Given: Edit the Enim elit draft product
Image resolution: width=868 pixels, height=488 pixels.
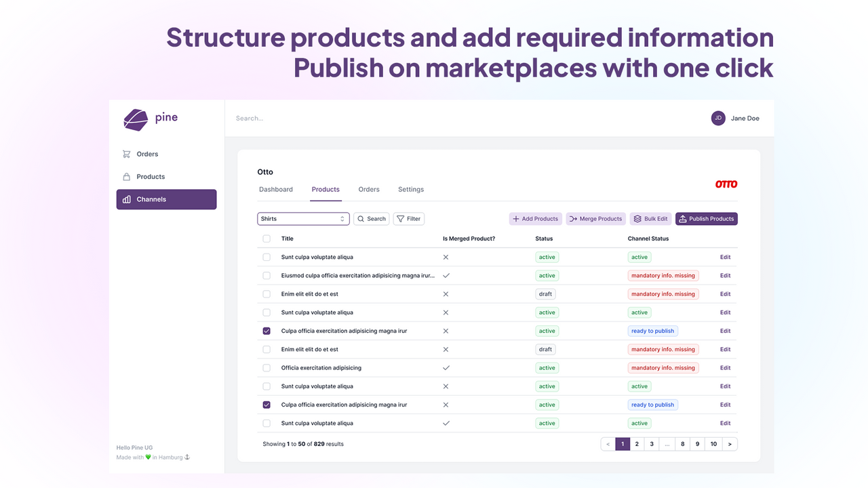Looking at the screenshot, I should pos(725,293).
